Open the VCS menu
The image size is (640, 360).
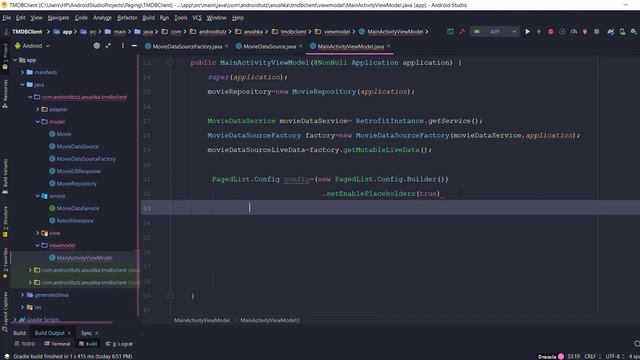click(197, 18)
